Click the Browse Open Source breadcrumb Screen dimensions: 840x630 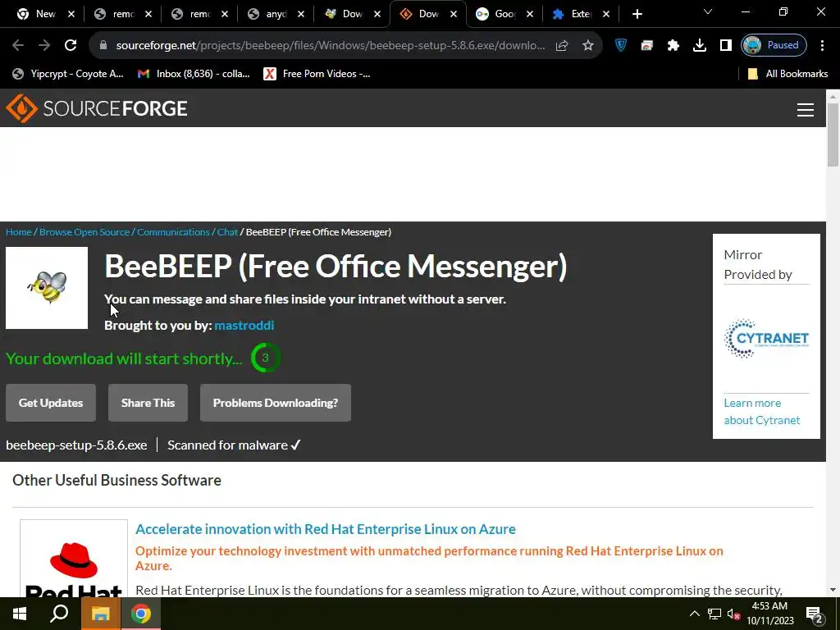click(84, 232)
